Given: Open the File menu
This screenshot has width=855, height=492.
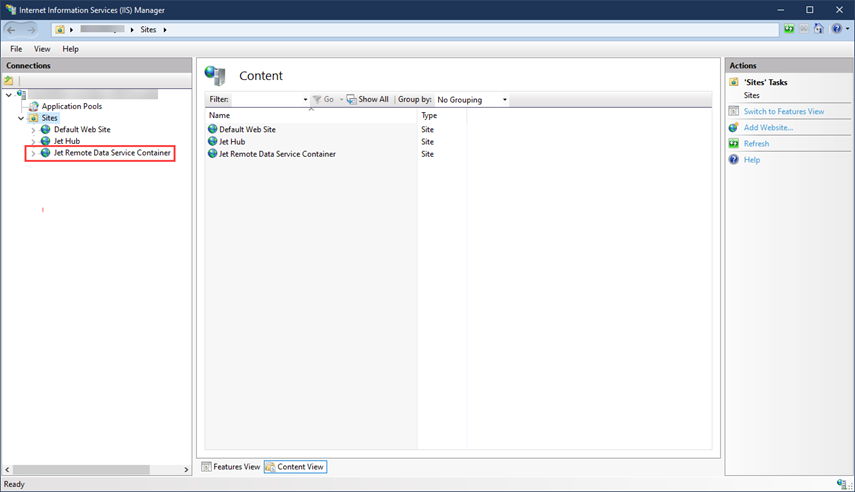Looking at the screenshot, I should point(16,49).
